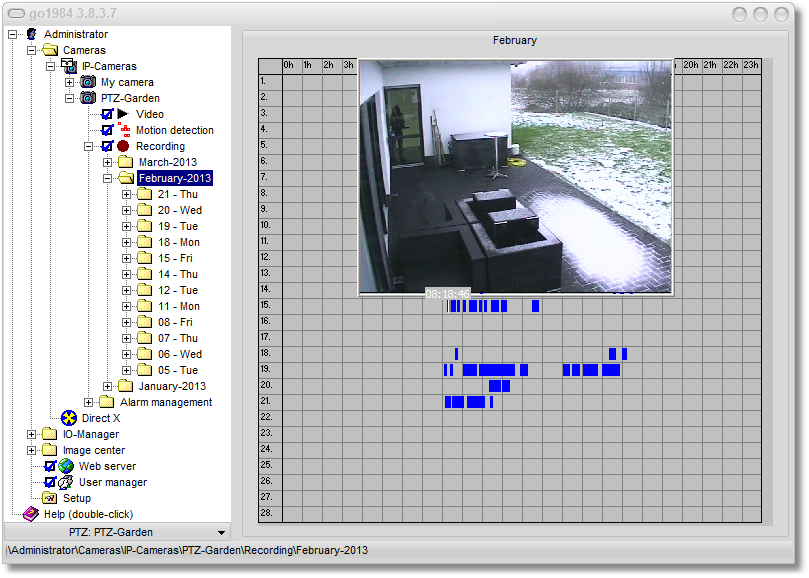Click the Administrator user icon

32,34
